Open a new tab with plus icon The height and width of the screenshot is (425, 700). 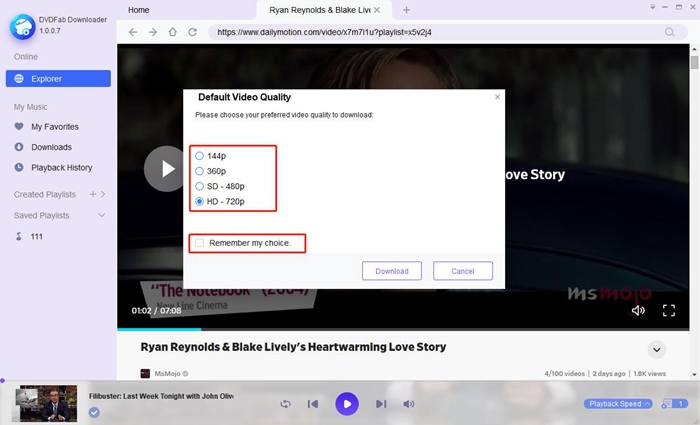tap(406, 10)
